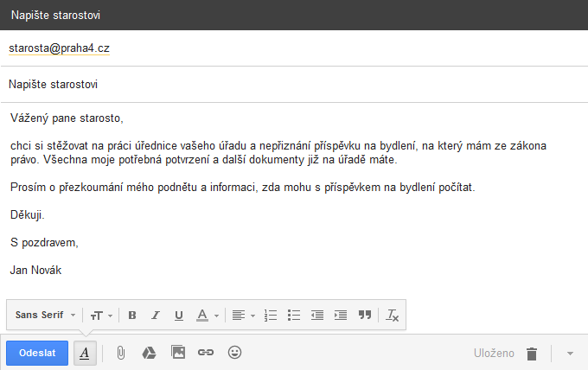Viewport: 588px width, 370px height.
Task: Toggle italic formatting
Action: pyautogui.click(x=156, y=316)
